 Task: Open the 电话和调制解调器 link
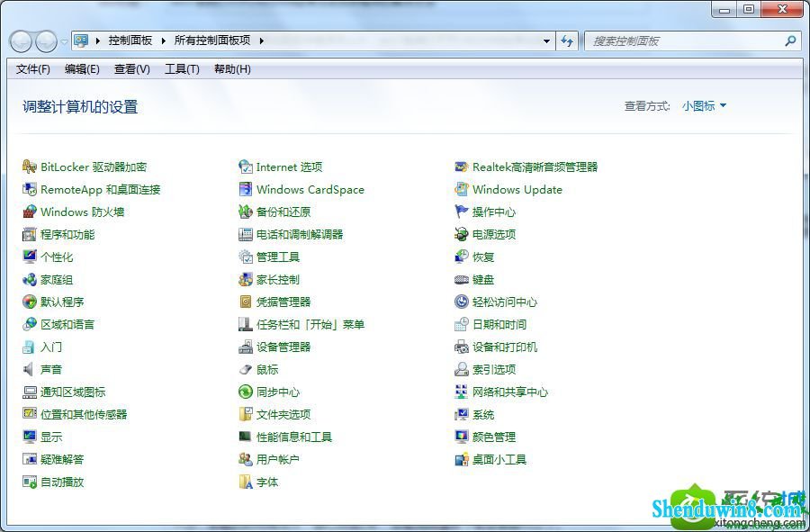pos(300,234)
